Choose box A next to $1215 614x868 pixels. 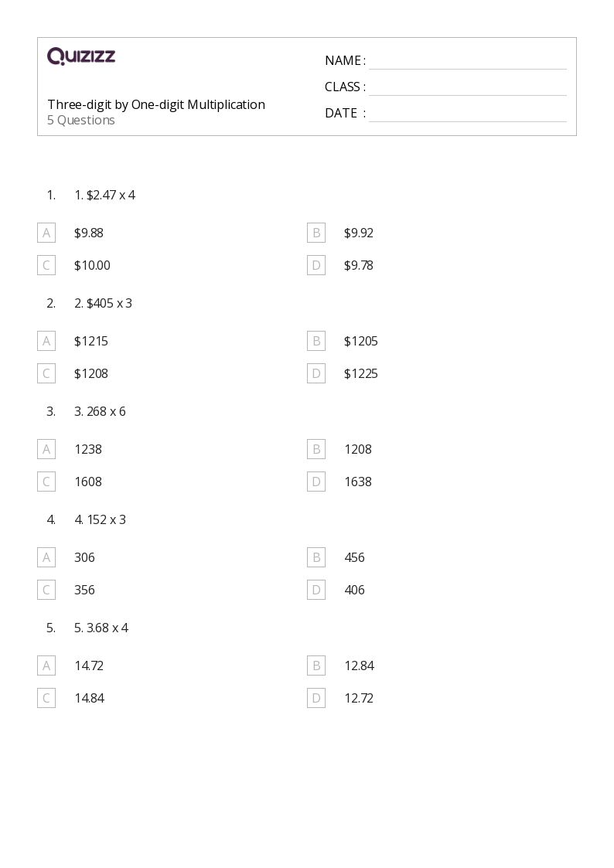point(46,341)
